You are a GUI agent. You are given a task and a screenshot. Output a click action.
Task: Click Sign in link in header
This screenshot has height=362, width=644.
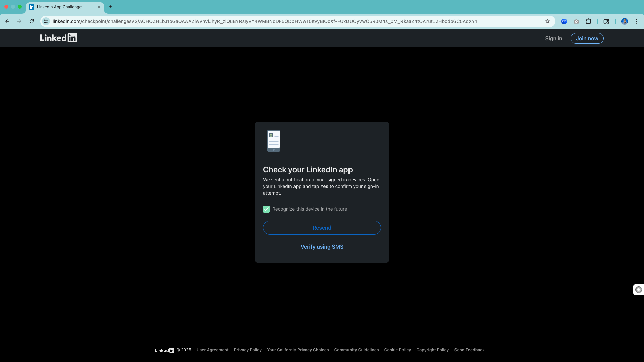tap(553, 38)
